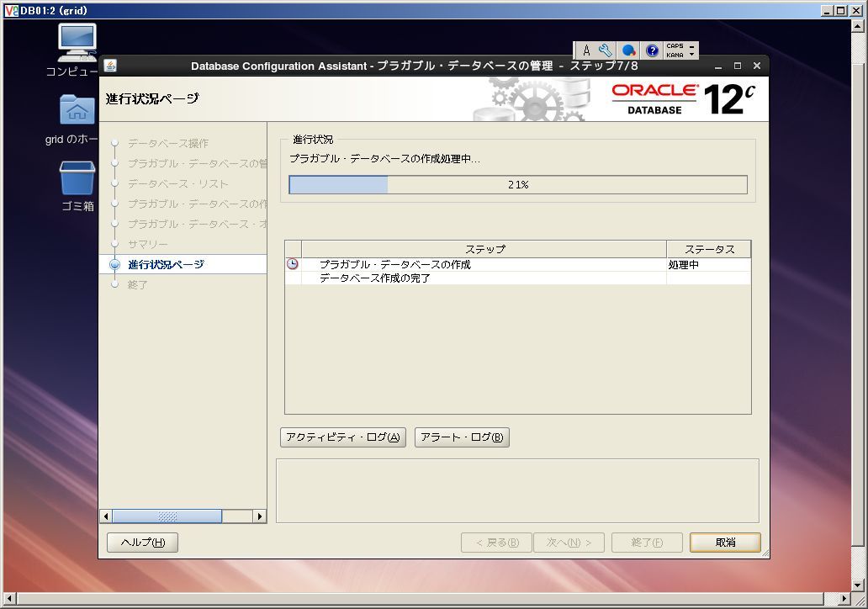Click the KANA indicator in IME bar
Viewport: 868px width, 609px height.
[x=675, y=55]
